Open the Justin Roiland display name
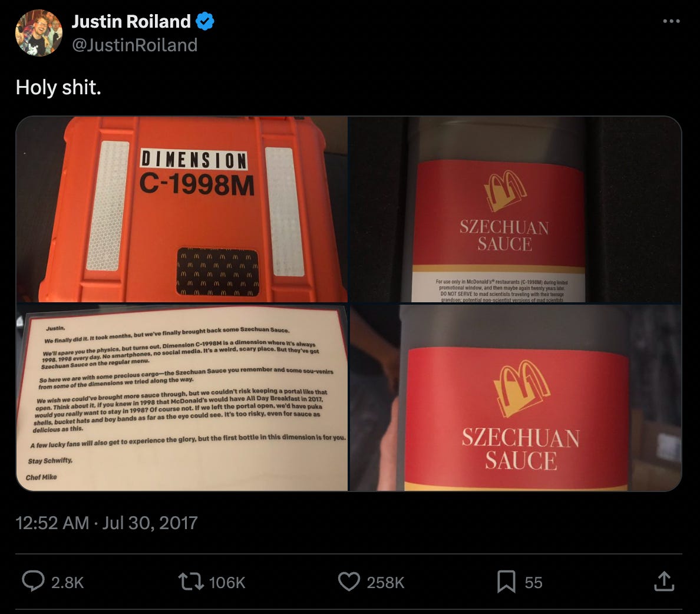This screenshot has height=614, width=700. click(x=131, y=21)
